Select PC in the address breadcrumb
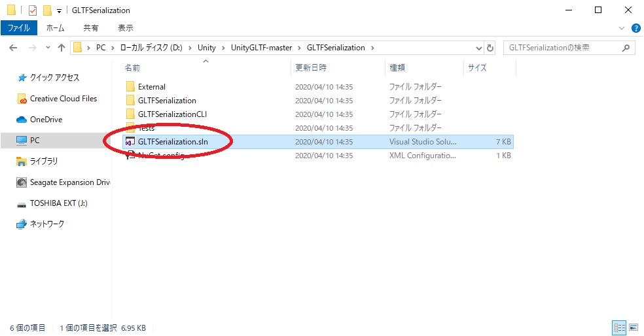The image size is (644, 336). click(101, 48)
